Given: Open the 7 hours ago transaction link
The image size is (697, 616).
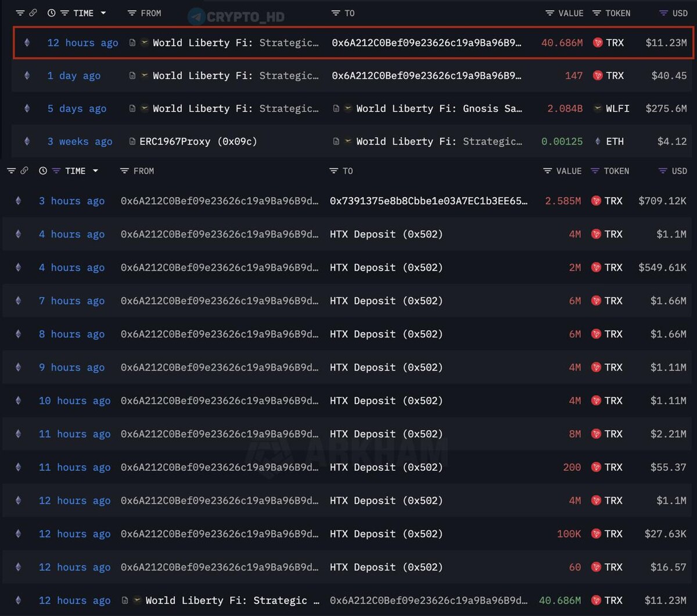Looking at the screenshot, I should [x=71, y=301].
